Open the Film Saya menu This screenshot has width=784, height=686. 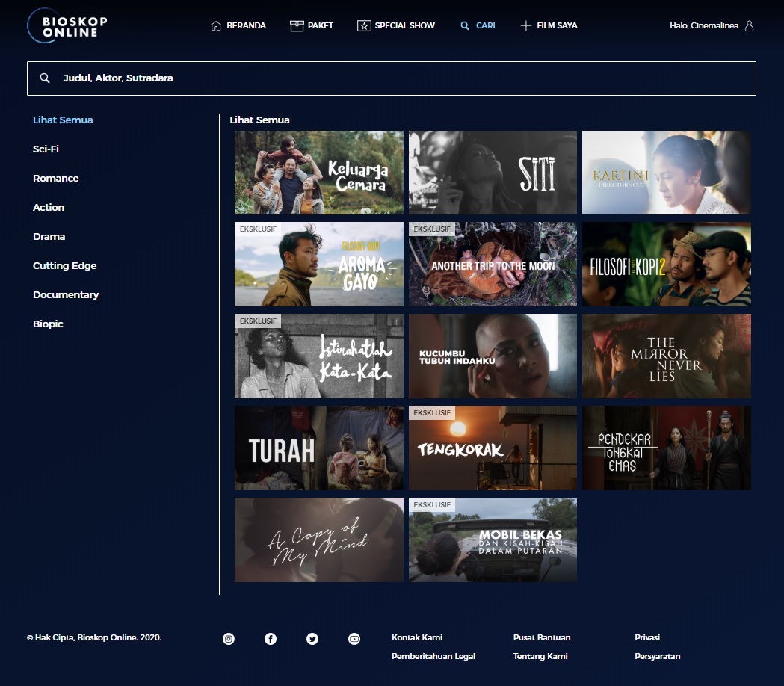click(557, 25)
